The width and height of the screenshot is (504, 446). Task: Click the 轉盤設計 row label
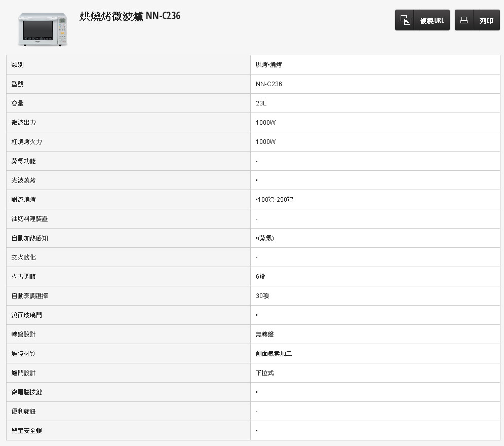(x=23, y=334)
